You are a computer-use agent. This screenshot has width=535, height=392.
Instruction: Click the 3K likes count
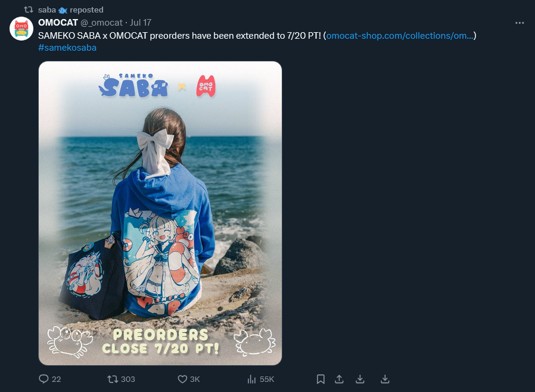pos(195,379)
